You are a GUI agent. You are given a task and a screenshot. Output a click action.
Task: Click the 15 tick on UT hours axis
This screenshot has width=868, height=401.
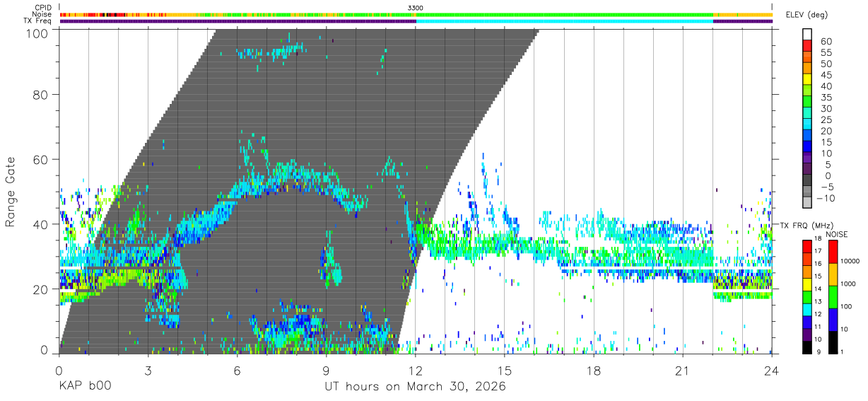(x=505, y=371)
